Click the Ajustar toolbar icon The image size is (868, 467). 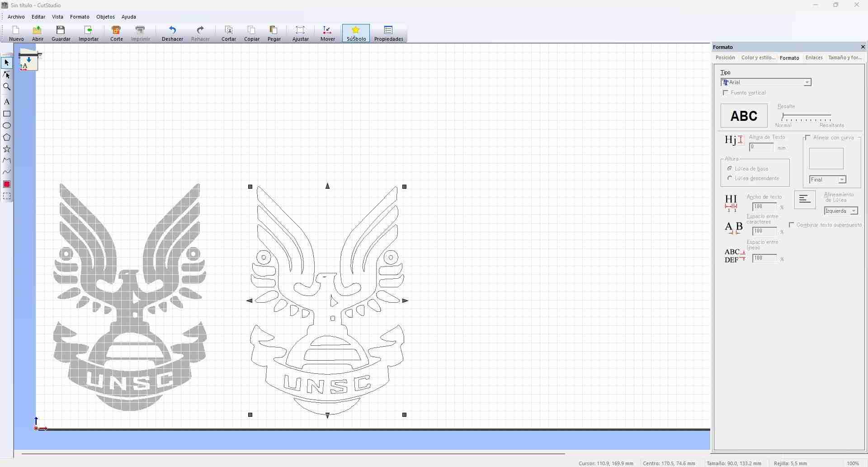[x=301, y=33]
